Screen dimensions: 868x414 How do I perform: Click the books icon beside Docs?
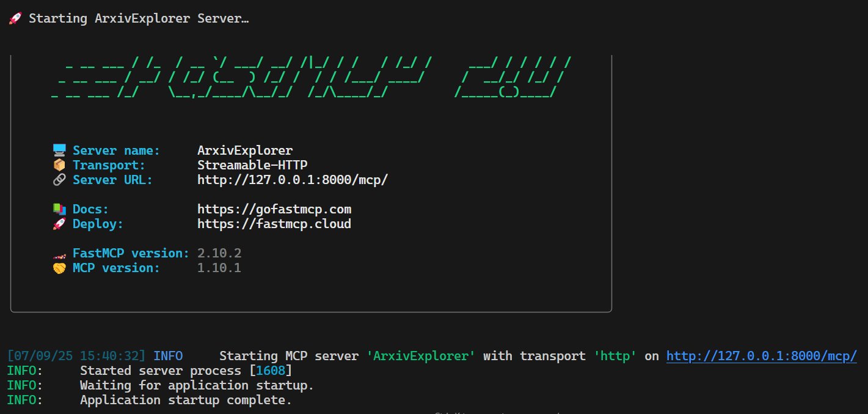point(59,209)
